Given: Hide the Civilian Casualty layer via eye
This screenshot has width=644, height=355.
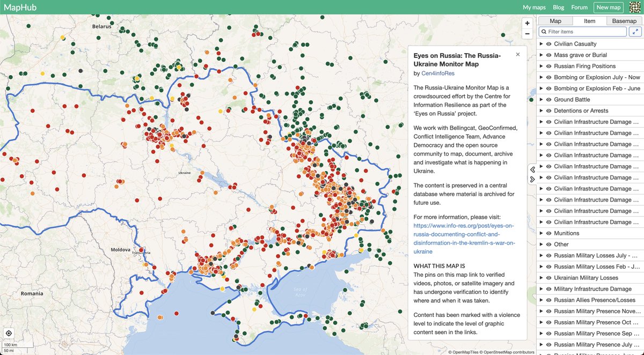Looking at the screenshot, I should tap(549, 44).
